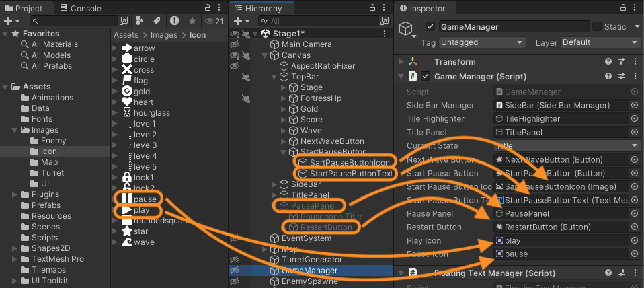The height and width of the screenshot is (288, 644).
Task: Collapse the Favorites section
Action: [x=5, y=34]
